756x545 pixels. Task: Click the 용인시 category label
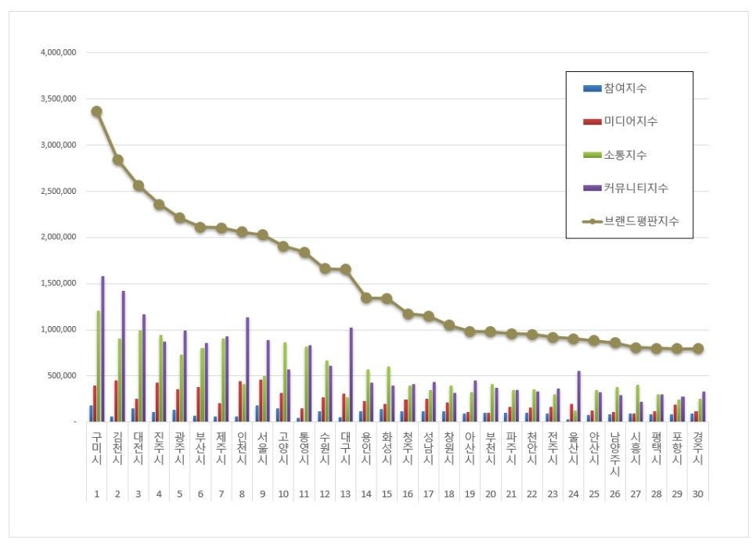click(x=366, y=448)
